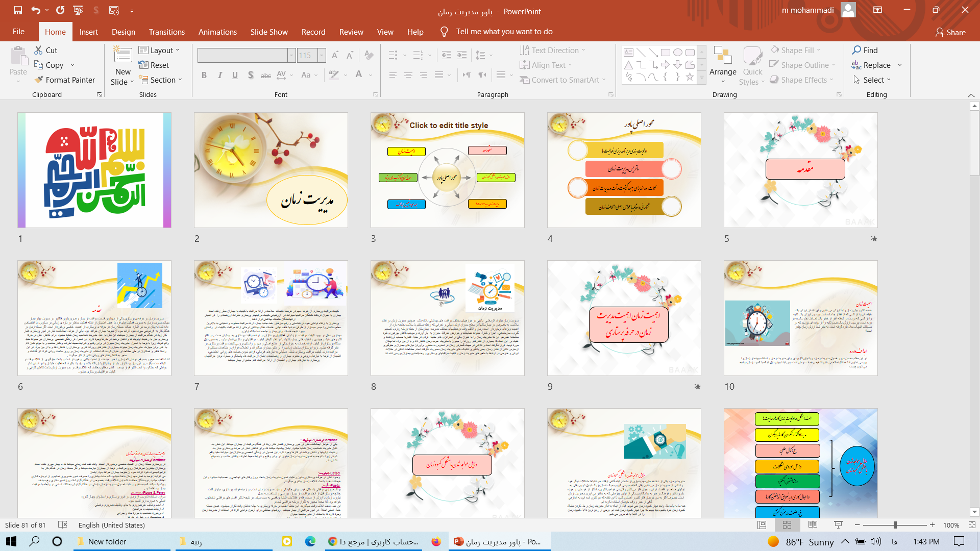Open the Transitions tab

coord(166,32)
